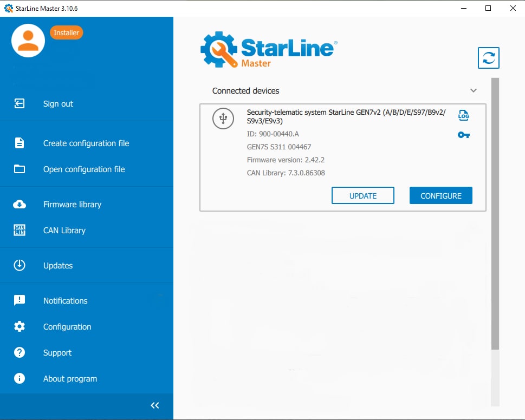Viewport: 525px width, 420px height.
Task: Click the USB connection icon
Action: coord(223,119)
